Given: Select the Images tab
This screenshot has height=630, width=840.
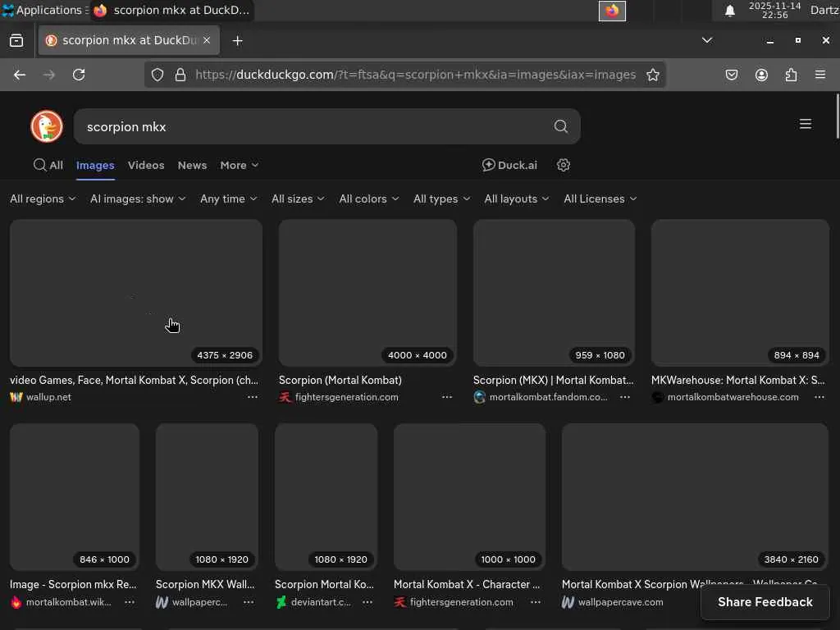Looking at the screenshot, I should 95,165.
